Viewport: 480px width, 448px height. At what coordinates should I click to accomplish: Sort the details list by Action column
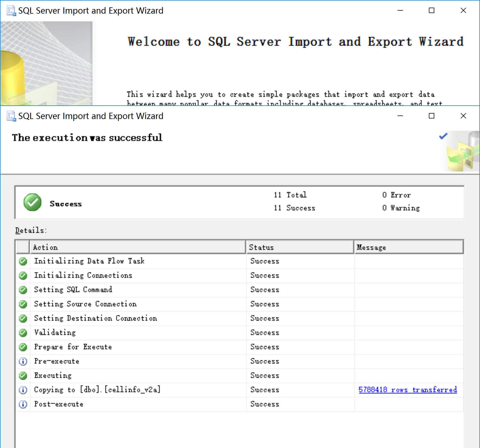[x=138, y=247]
